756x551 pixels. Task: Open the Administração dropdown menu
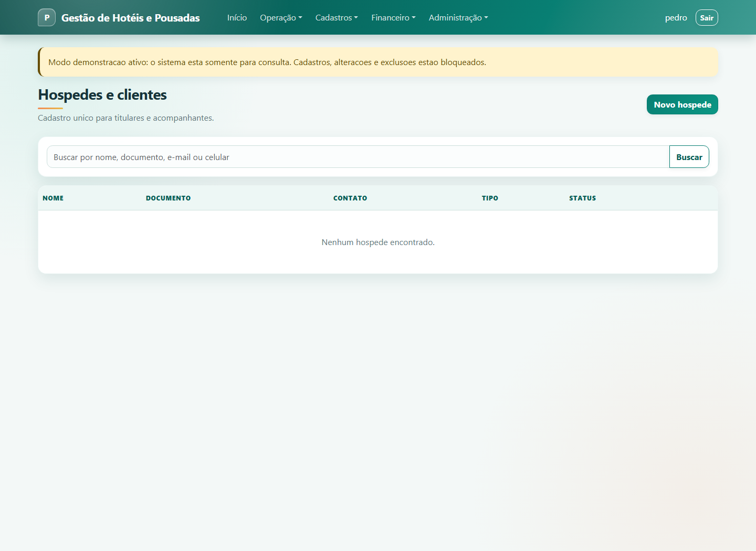point(458,17)
